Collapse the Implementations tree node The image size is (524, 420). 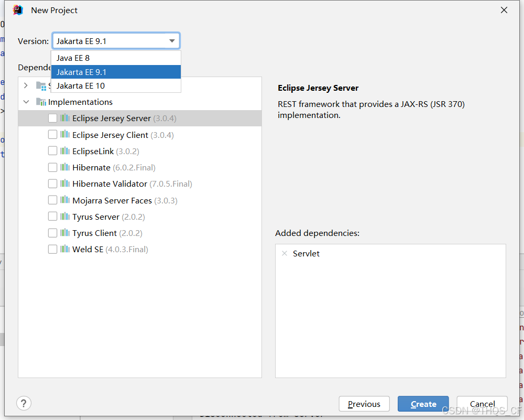pos(26,102)
